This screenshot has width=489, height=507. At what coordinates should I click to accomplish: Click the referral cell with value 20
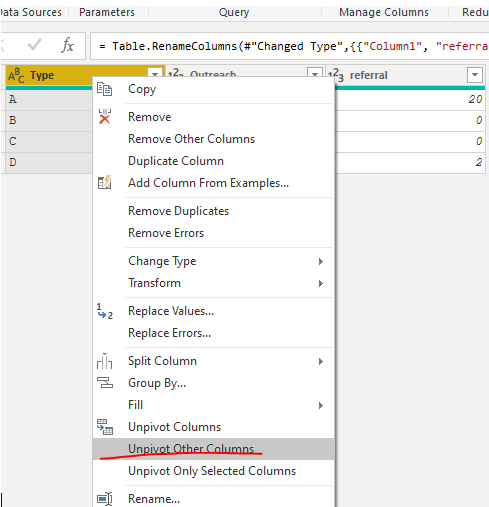click(x=410, y=99)
